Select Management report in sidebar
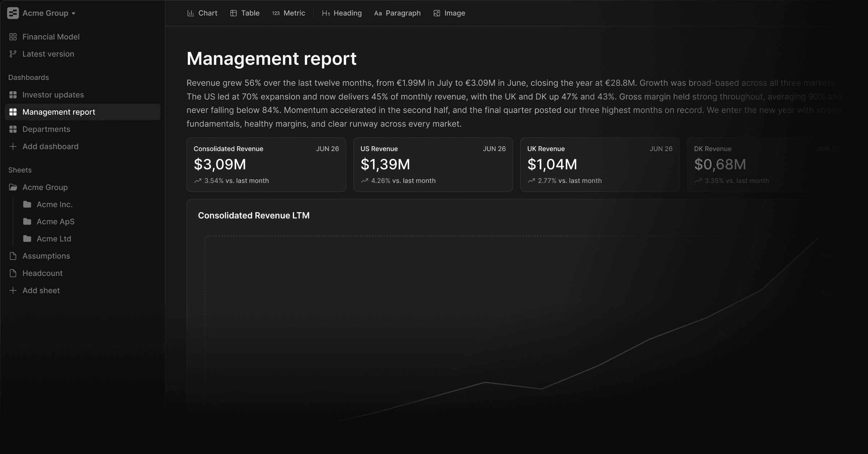Viewport: 868px width, 454px height. click(x=82, y=112)
